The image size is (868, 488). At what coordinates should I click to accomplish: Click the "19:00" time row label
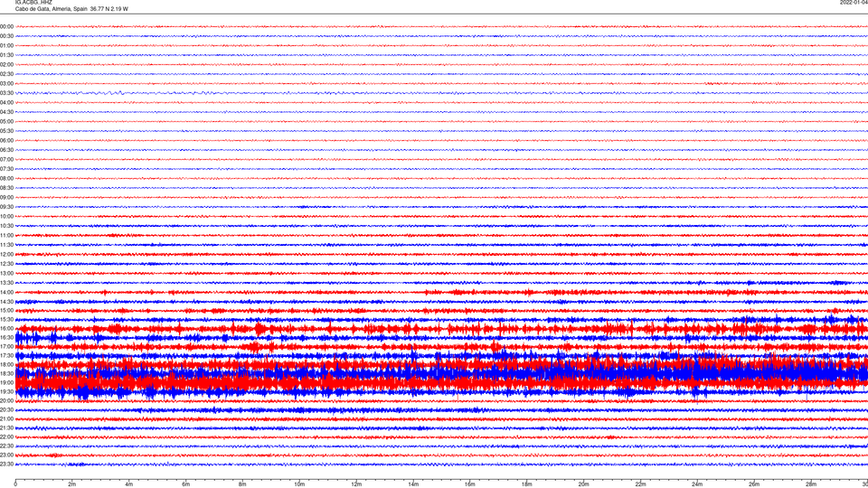pyautogui.click(x=6, y=383)
